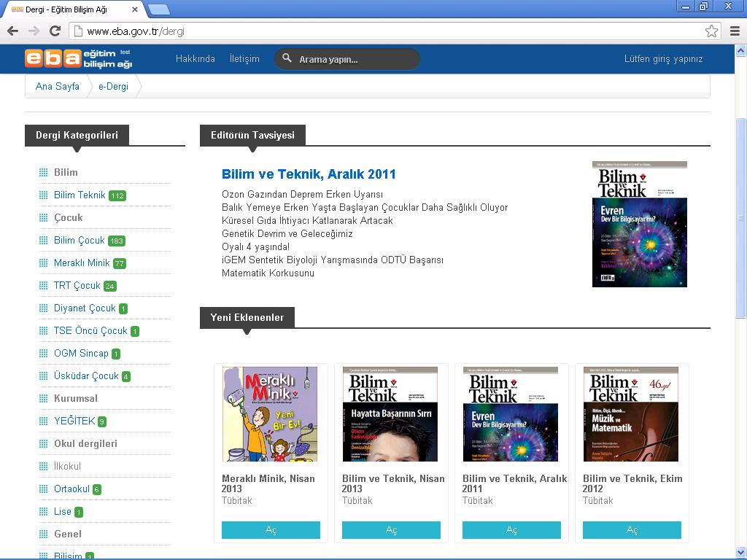Open the Meraklı Minik category
The width and height of the screenshot is (747, 560).
(x=82, y=262)
